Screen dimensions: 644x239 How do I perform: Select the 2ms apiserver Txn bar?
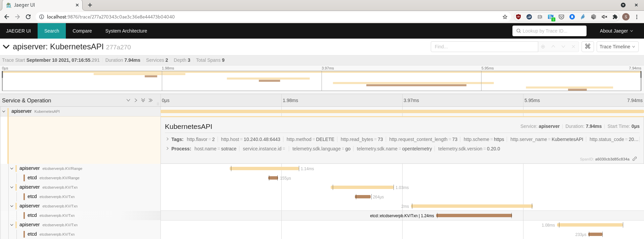pyautogui.click(x=472, y=206)
